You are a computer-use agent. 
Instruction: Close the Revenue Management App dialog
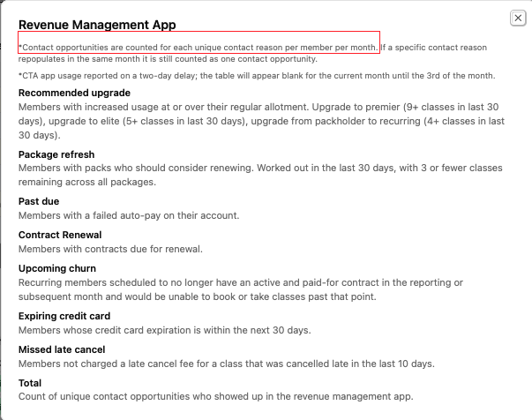tap(518, 18)
